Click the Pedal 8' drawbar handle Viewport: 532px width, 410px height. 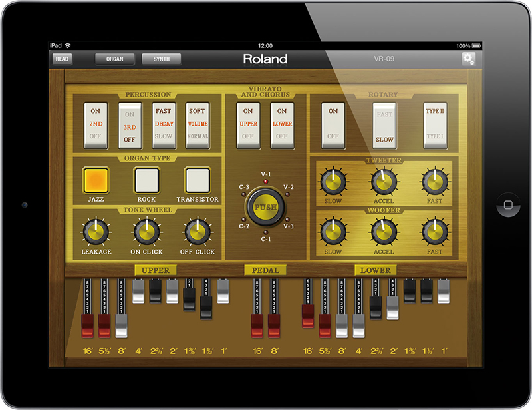[274, 325]
